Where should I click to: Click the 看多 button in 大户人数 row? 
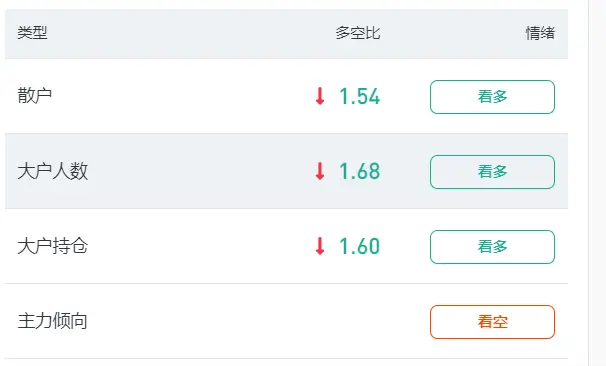[492, 172]
